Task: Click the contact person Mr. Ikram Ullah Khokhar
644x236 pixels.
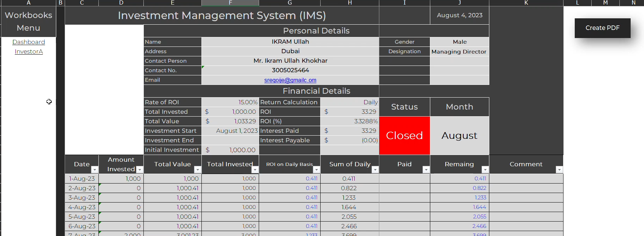Action: click(290, 61)
